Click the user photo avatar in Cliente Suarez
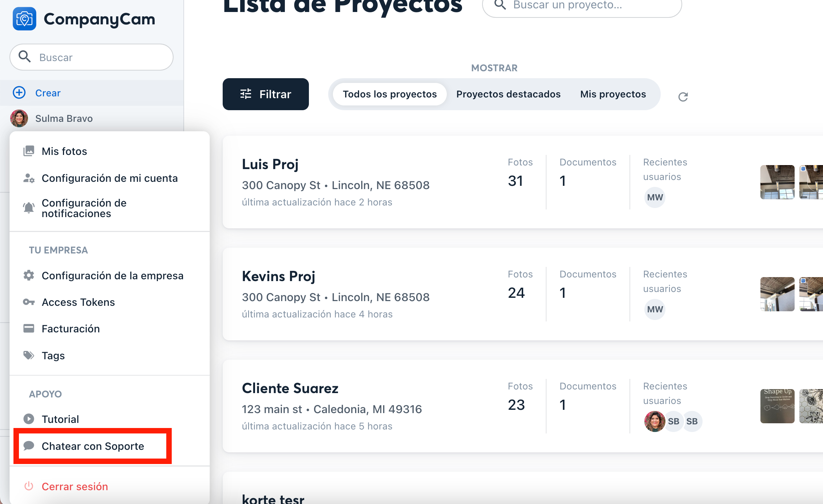823x504 pixels. pos(655,421)
